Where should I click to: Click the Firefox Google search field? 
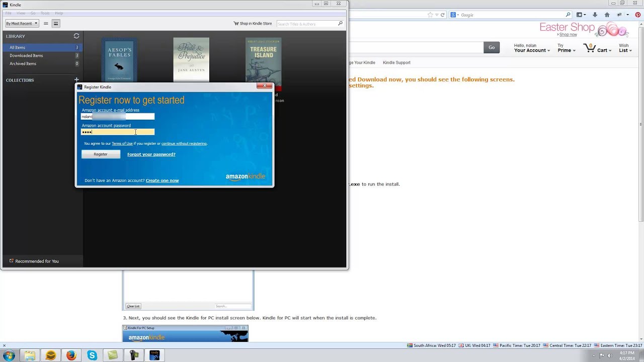(x=512, y=15)
